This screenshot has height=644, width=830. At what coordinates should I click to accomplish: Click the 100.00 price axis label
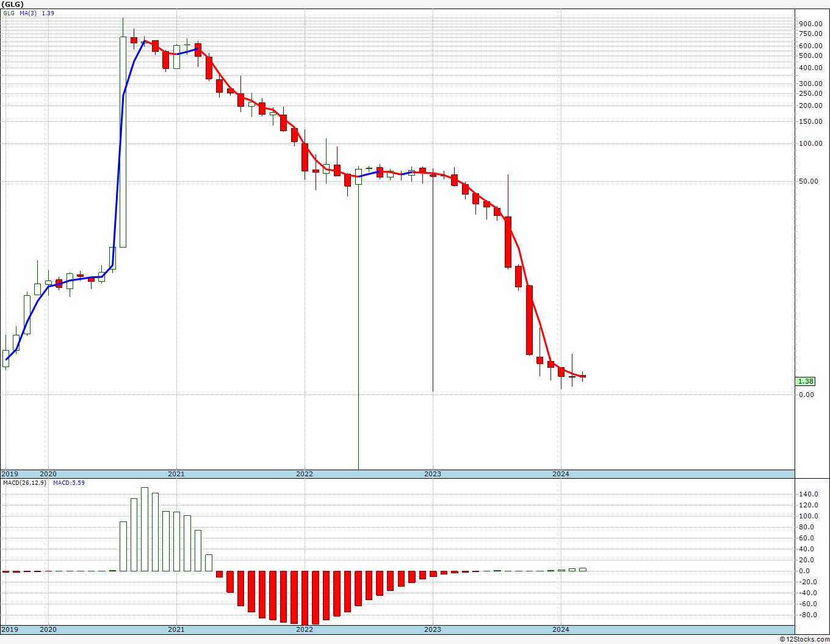(x=810, y=143)
